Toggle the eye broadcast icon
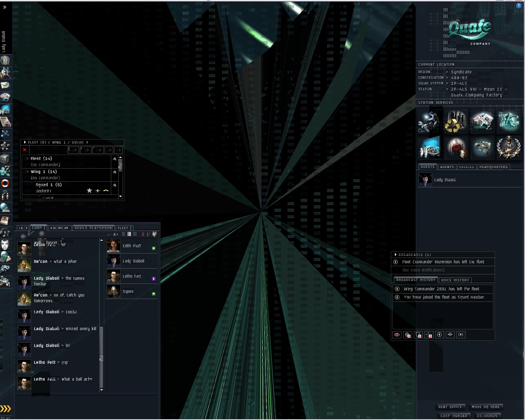This screenshot has height=420, width=525. click(x=397, y=335)
